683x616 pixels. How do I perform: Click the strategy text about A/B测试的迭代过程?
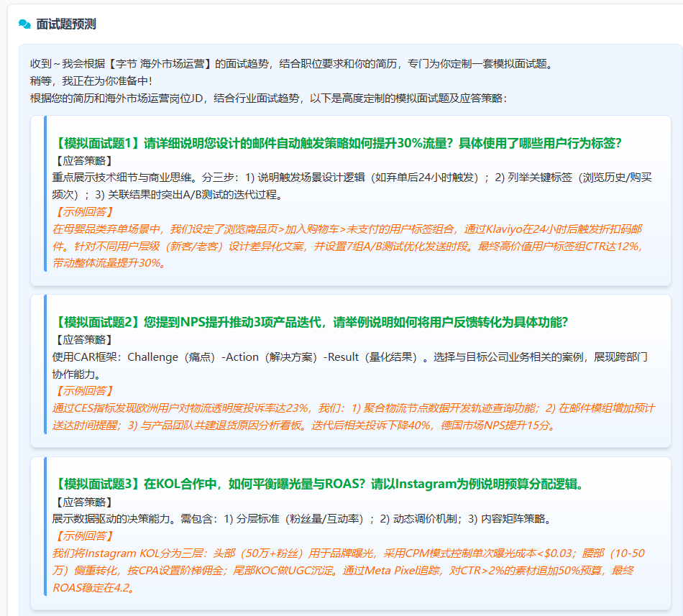pos(352,186)
